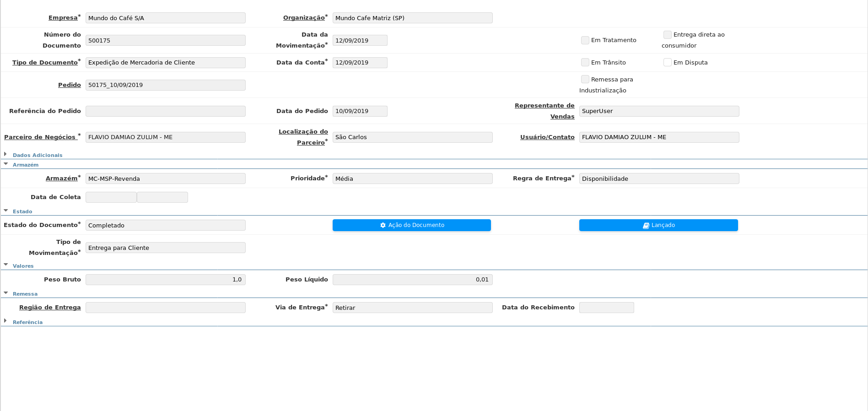Viewport: 868px width, 411px height.
Task: Toggle the Em Trânsito checkbox
Action: pos(585,62)
